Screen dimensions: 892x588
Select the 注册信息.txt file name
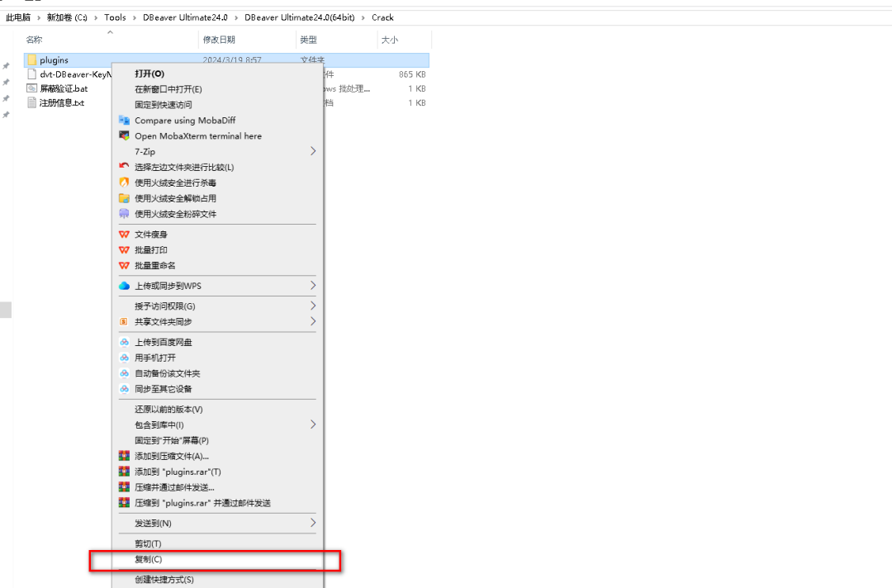click(62, 103)
